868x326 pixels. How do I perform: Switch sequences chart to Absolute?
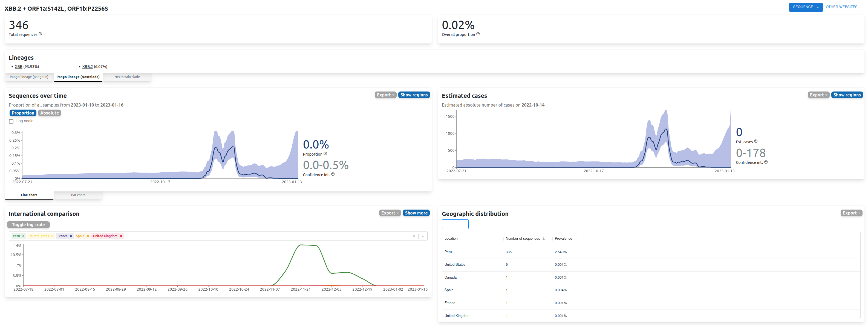point(50,113)
